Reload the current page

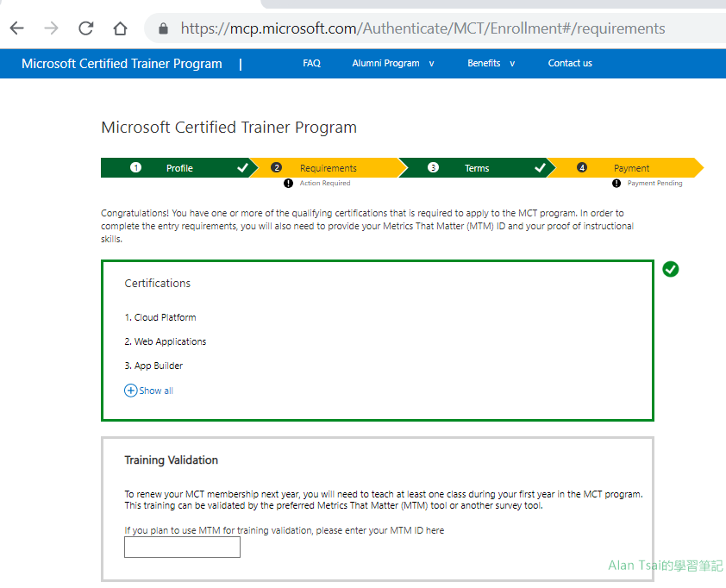click(85, 28)
